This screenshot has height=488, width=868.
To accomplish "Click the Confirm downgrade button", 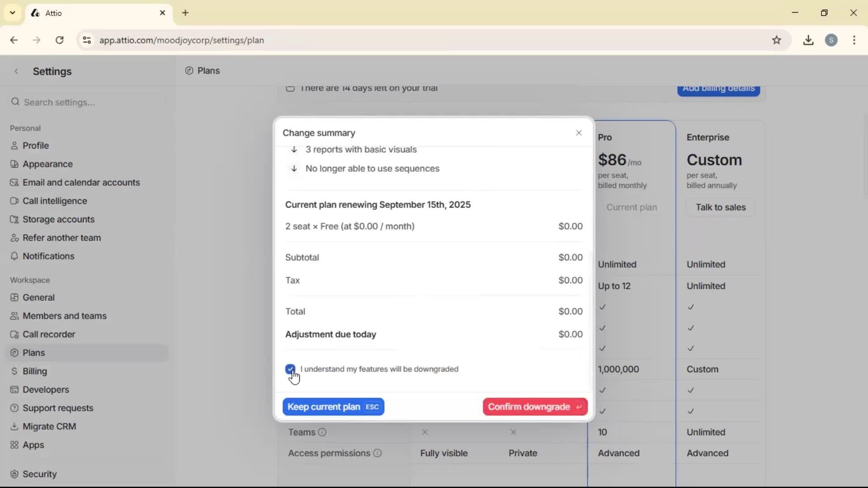I will [x=535, y=407].
